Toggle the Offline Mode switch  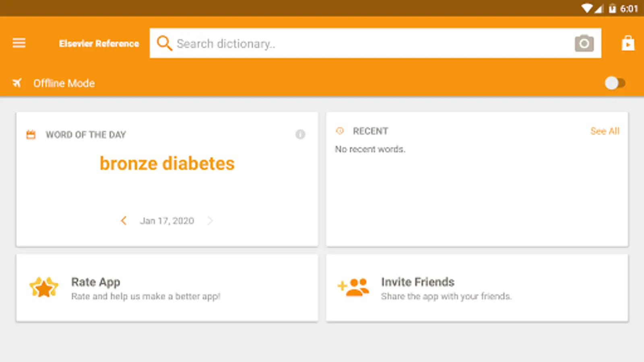click(x=615, y=83)
